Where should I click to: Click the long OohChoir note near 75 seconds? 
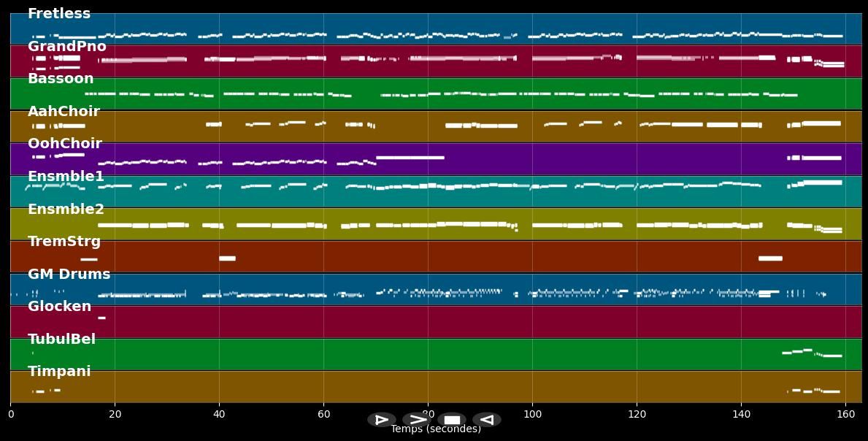tap(410, 157)
